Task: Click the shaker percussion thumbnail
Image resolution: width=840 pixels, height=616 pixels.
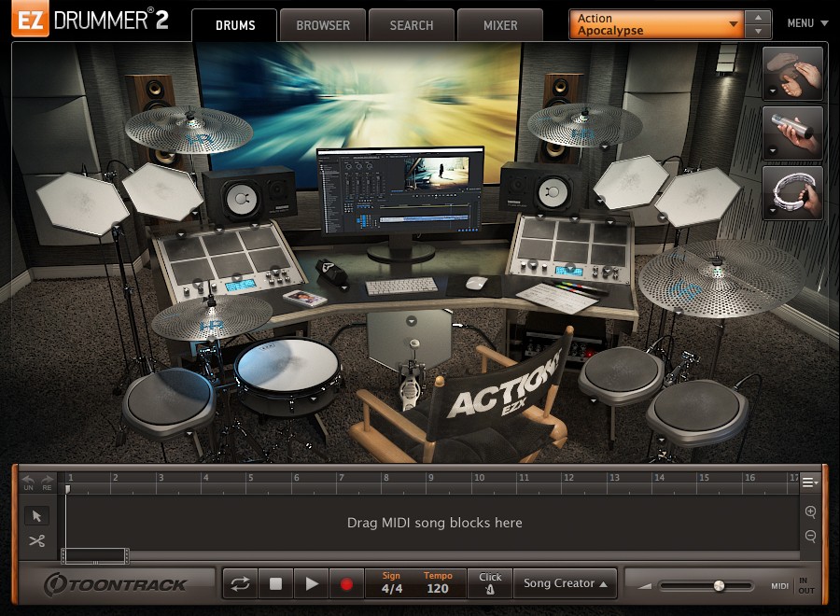Action: coord(792,133)
